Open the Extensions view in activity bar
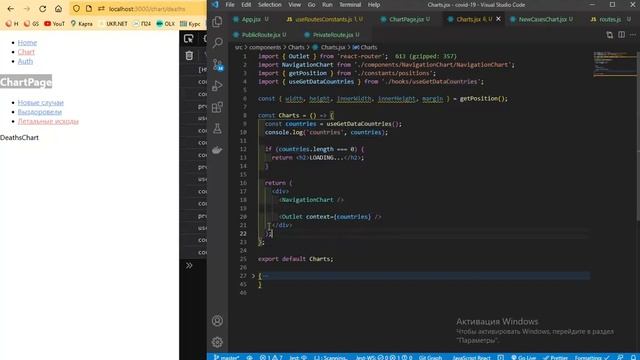This screenshot has height=360, width=640. click(x=217, y=107)
